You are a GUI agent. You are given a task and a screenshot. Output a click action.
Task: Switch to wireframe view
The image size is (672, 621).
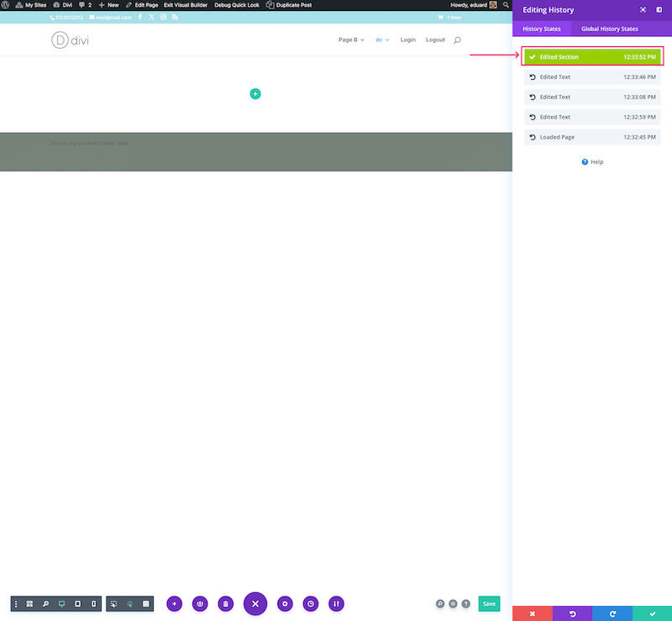click(x=29, y=604)
